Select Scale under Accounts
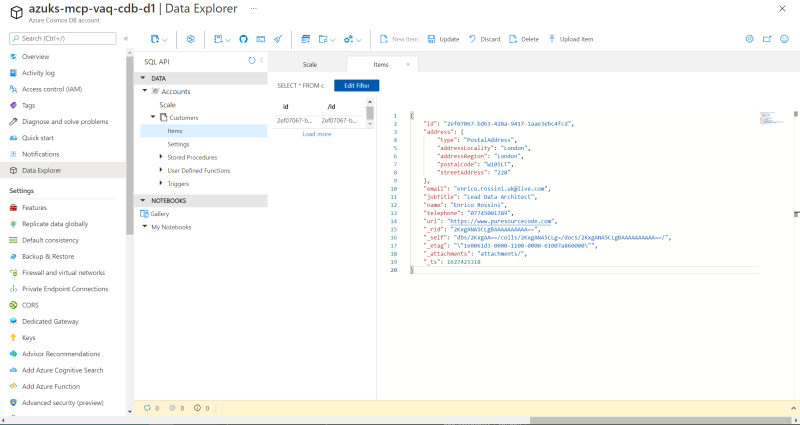The width and height of the screenshot is (800, 425). pos(167,105)
